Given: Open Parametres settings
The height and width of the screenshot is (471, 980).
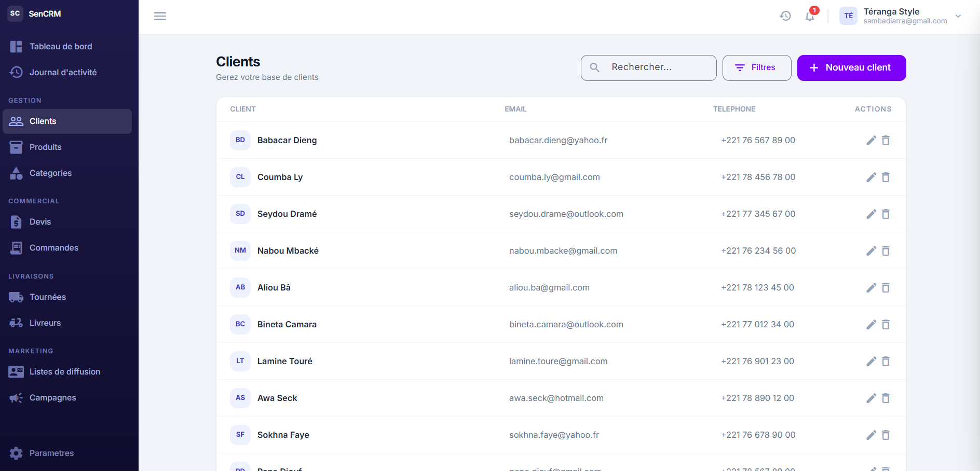Looking at the screenshot, I should [67, 453].
